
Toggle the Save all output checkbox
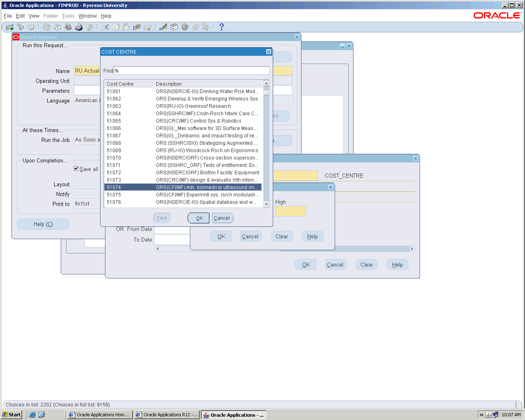click(x=76, y=169)
